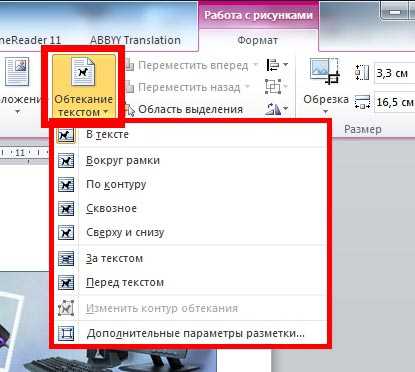Viewport: 415px width, 372px height.
Task: Click the Обрезка crop tool icon
Action: 324,71
